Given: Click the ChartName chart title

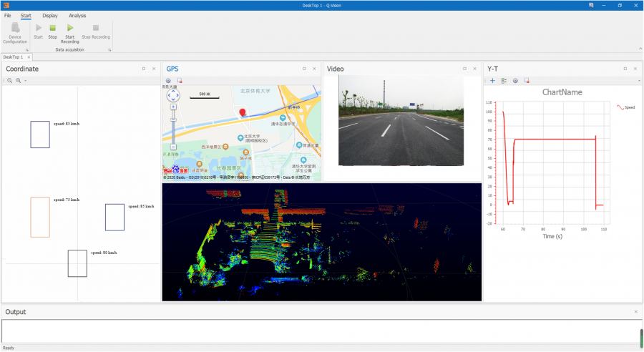Looking at the screenshot, I should tap(562, 92).
